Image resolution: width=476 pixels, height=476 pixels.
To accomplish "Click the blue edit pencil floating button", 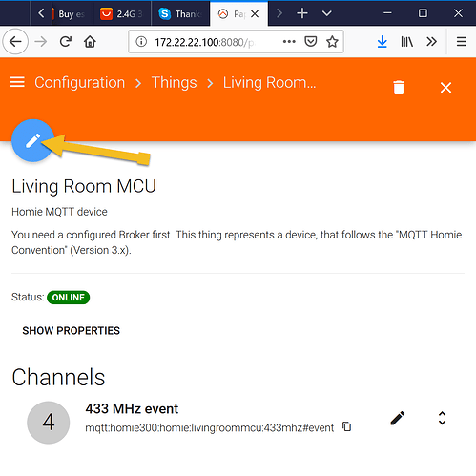I will [32, 140].
